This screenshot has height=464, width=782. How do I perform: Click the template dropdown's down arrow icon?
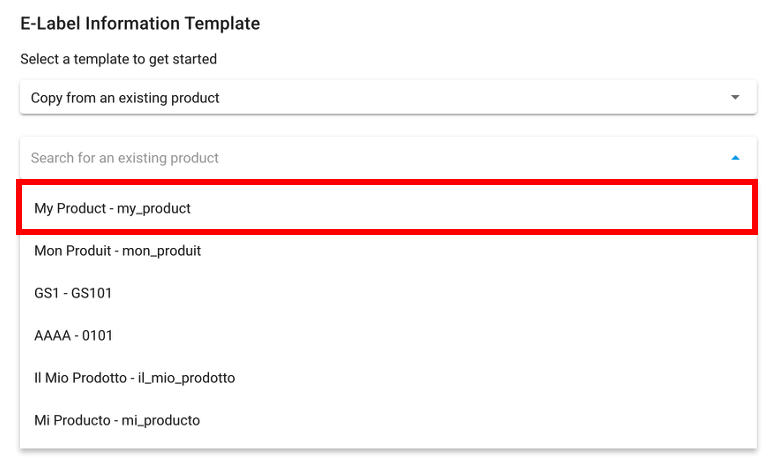click(x=735, y=98)
